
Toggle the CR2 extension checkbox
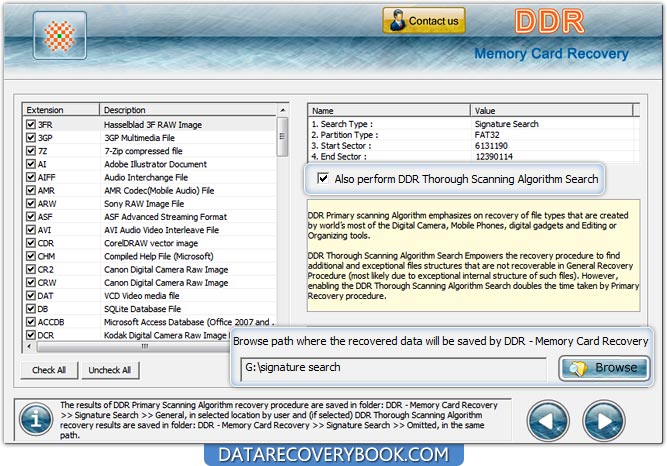31,269
